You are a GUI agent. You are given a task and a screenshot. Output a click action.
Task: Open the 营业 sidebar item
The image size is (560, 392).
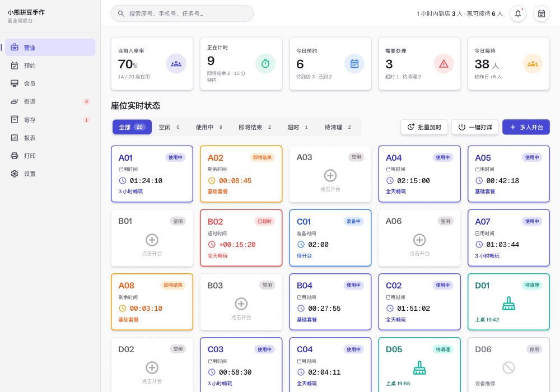(50, 48)
